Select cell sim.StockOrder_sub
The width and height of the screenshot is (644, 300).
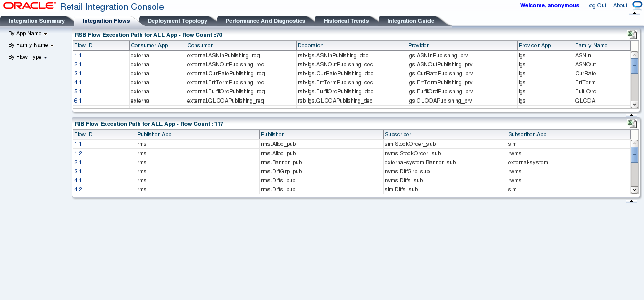tap(445, 144)
